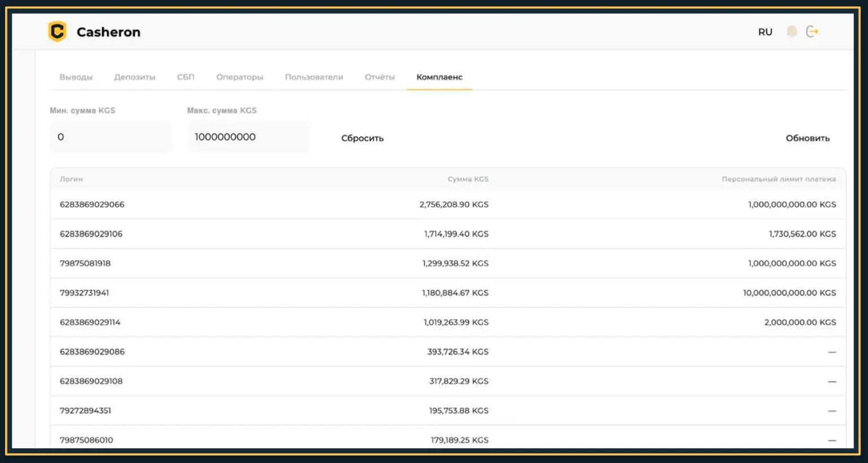
Task: Select the Операторы tab
Action: tap(240, 77)
